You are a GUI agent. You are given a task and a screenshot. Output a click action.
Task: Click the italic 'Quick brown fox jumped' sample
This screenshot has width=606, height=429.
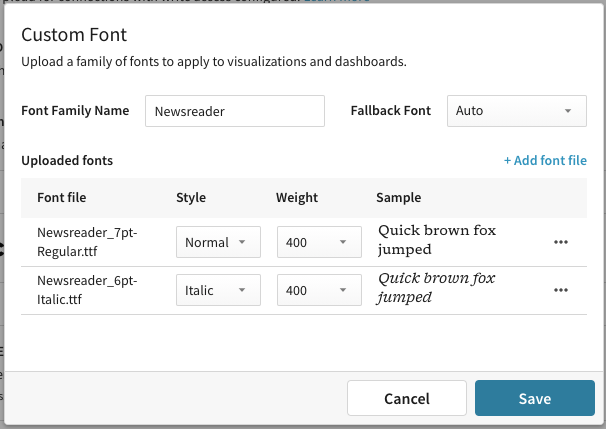(436, 288)
